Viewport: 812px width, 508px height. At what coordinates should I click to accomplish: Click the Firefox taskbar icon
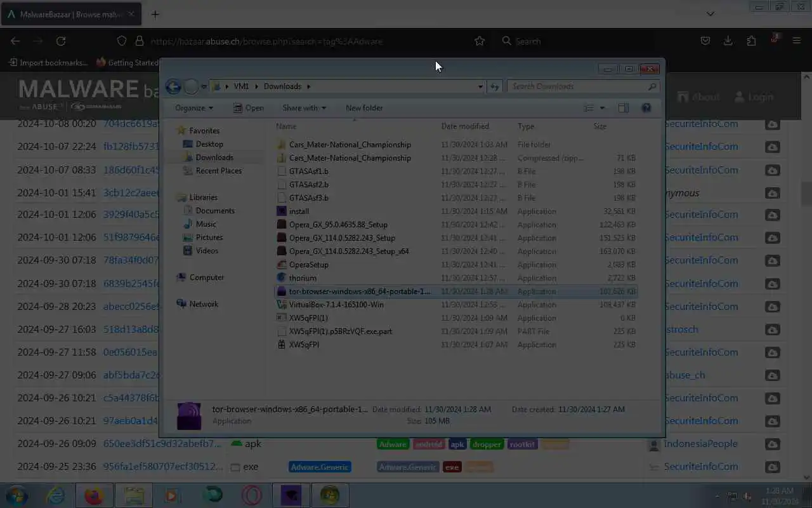pyautogui.click(x=94, y=495)
